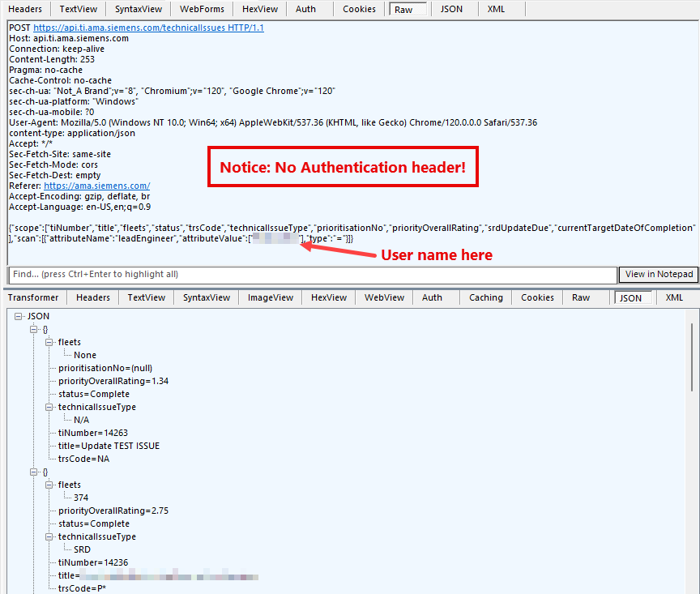700x594 pixels.
Task: Select the 374 fleet value
Action: click(81, 498)
